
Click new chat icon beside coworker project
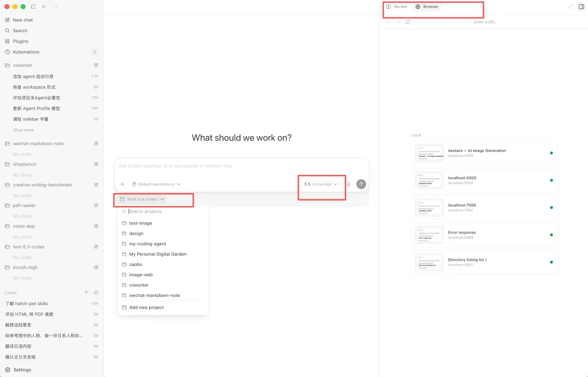tap(96, 65)
